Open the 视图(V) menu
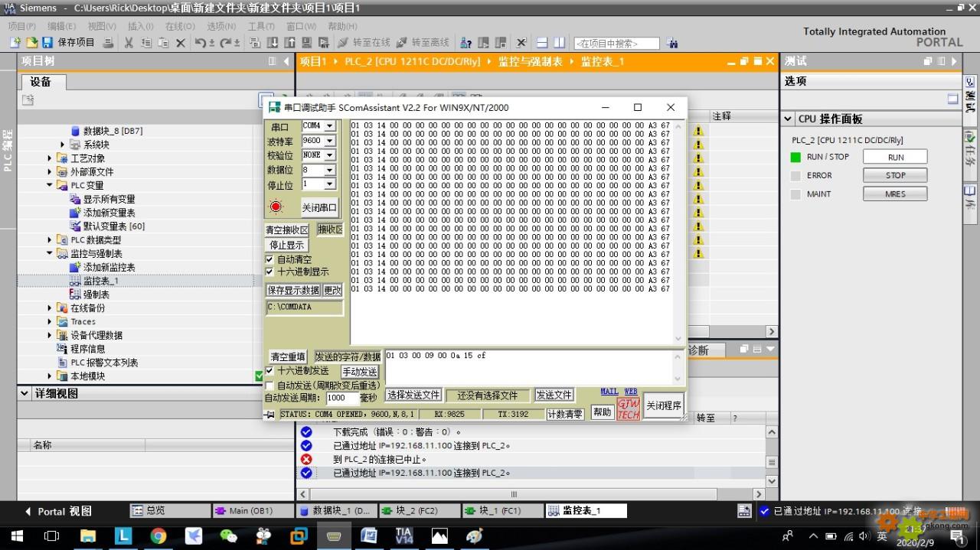Viewport: 980px width, 550px height. click(102, 26)
